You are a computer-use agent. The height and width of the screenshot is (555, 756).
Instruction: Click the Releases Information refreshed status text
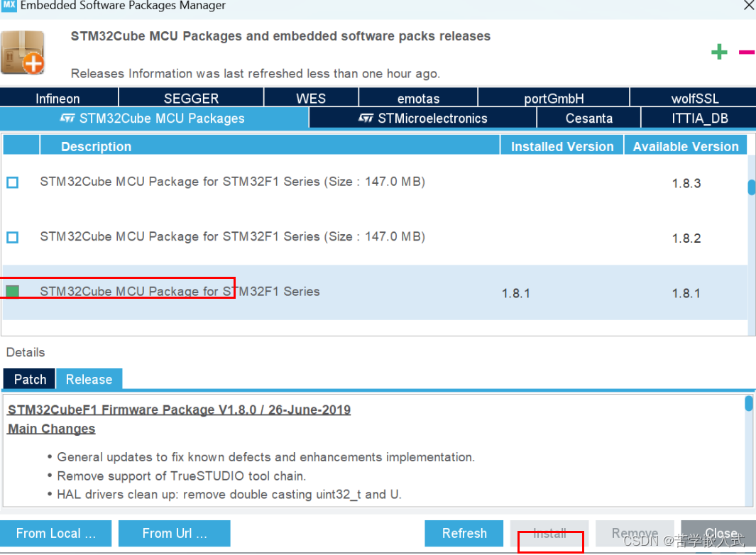pos(255,73)
